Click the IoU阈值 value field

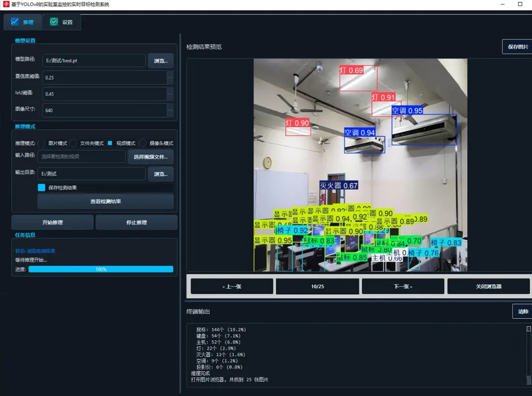click(x=104, y=94)
